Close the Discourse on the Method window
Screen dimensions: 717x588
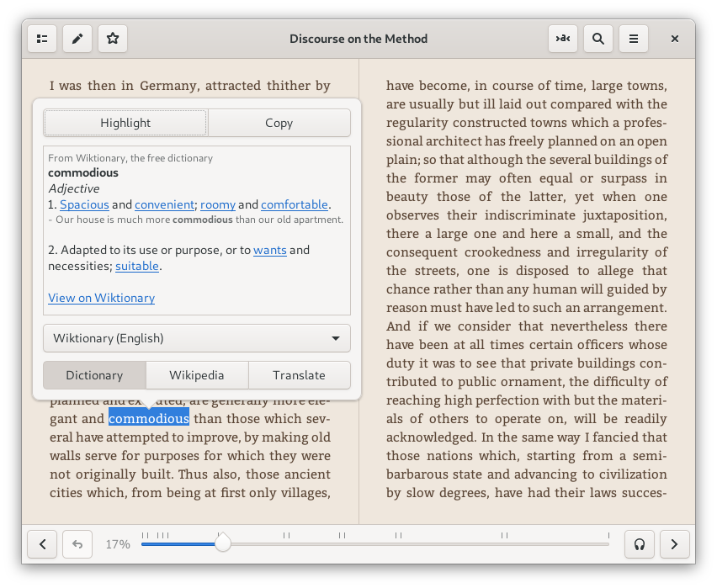pos(674,39)
